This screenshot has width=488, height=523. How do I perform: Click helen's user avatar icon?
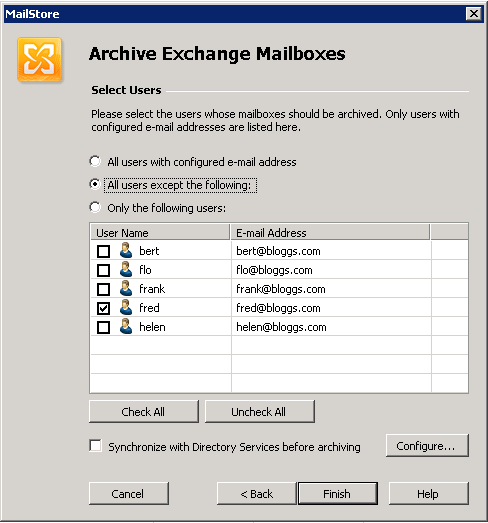pyautogui.click(x=126, y=327)
